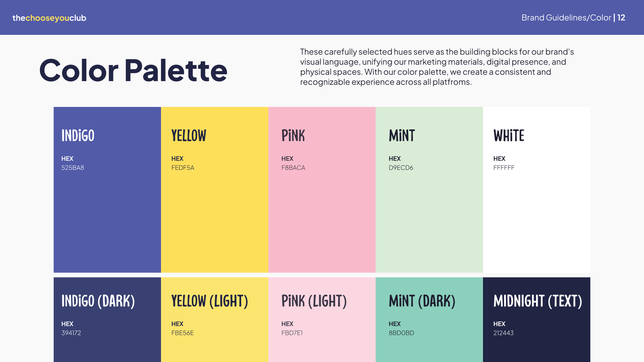Select the Pink F8BACA color swatch

pyautogui.click(x=322, y=190)
